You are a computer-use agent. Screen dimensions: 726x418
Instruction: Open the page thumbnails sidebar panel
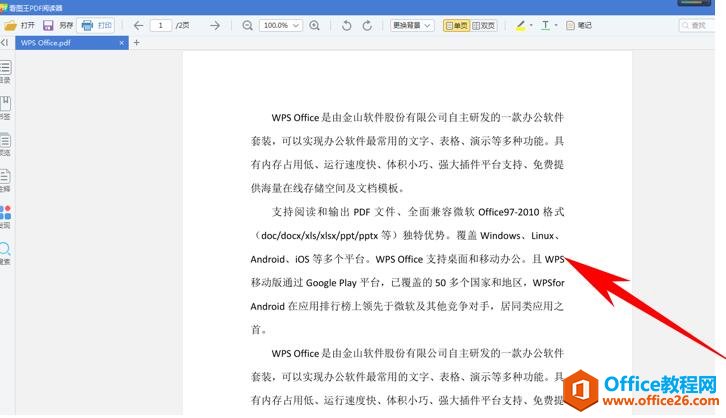pyautogui.click(x=6, y=144)
